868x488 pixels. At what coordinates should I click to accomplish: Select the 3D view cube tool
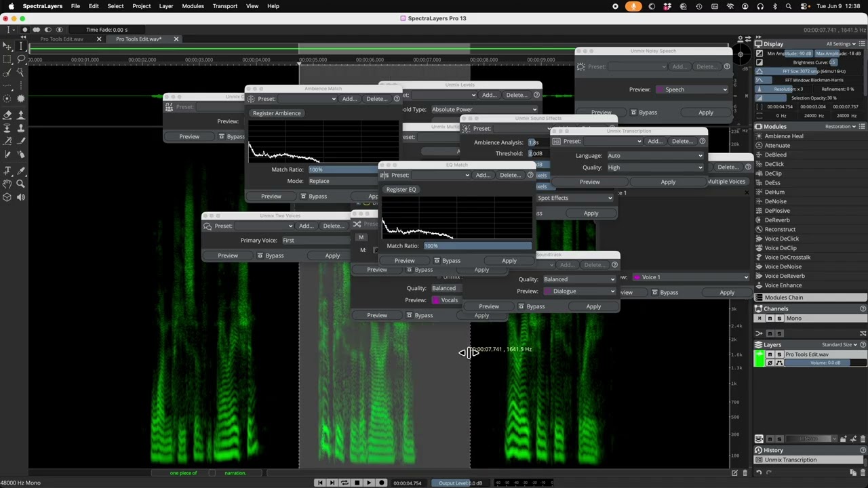point(7,197)
